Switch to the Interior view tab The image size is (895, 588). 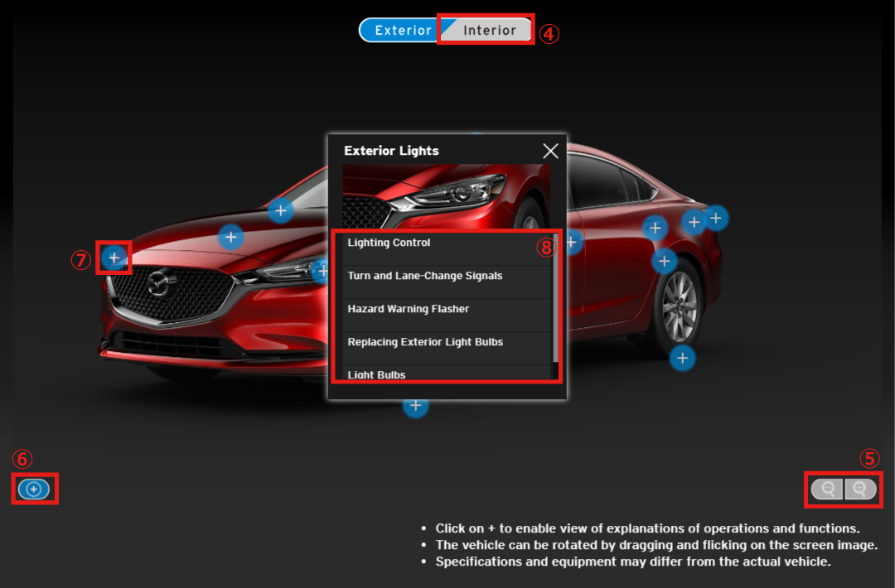489,31
